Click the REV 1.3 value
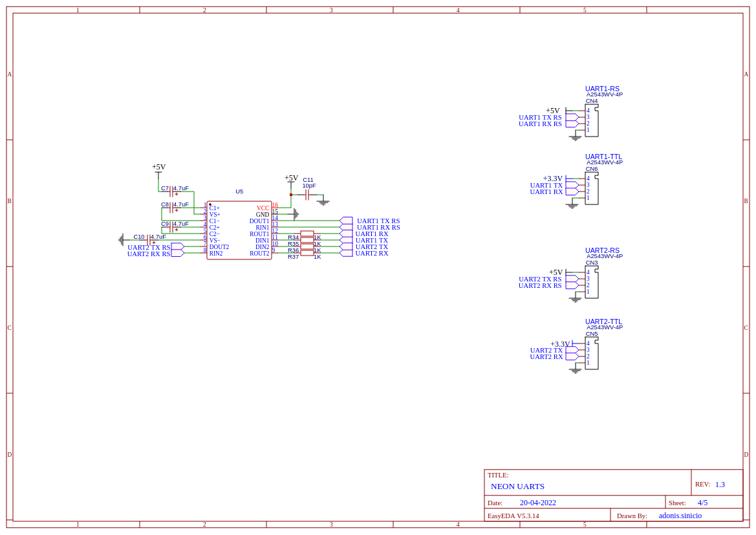756x535 pixels. [x=720, y=485]
